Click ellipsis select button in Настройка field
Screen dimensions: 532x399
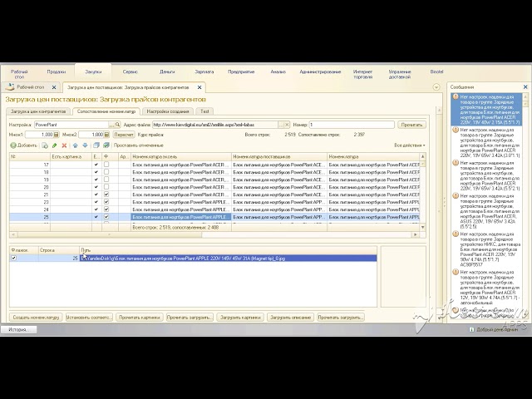pos(111,125)
